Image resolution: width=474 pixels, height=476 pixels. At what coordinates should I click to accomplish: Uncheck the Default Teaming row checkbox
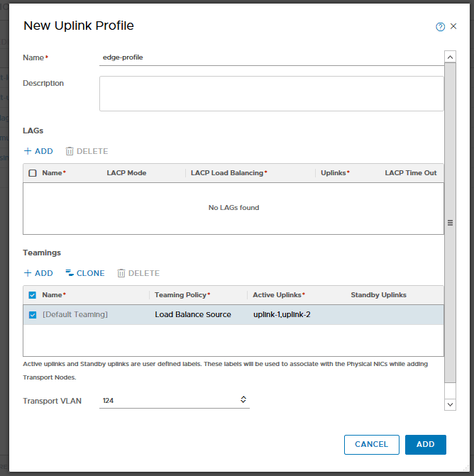pyautogui.click(x=33, y=315)
